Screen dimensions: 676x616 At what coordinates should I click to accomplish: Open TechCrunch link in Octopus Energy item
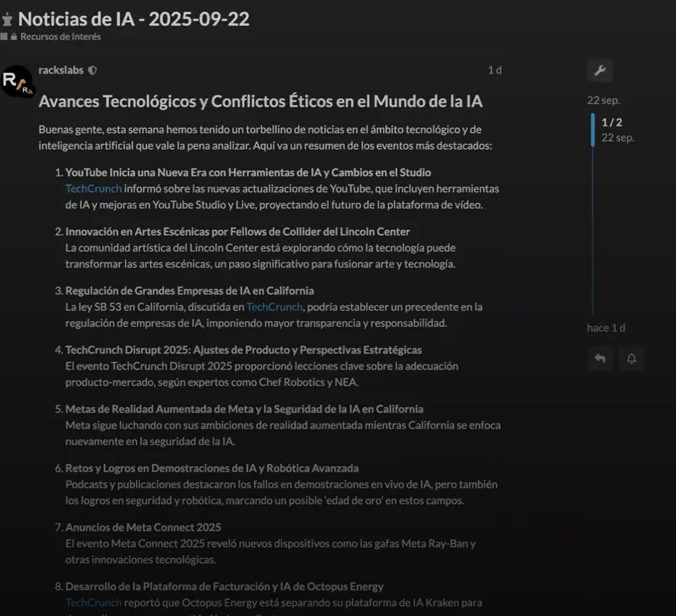click(x=93, y=603)
